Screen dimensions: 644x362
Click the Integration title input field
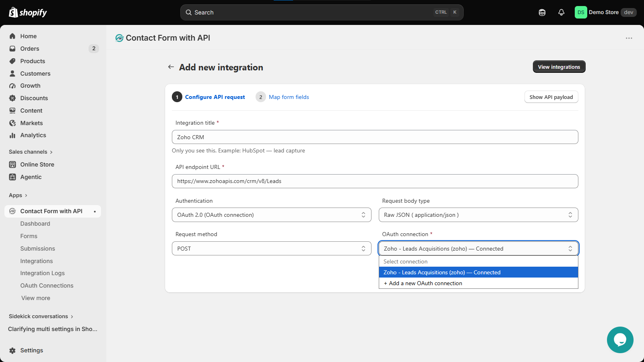pyautogui.click(x=375, y=137)
